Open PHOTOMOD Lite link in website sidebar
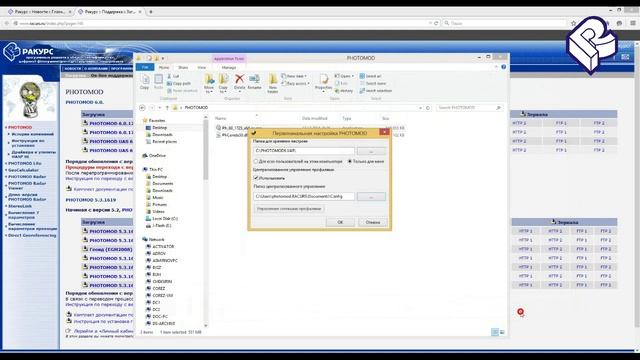The height and width of the screenshot is (360, 640). pyautogui.click(x=24, y=163)
